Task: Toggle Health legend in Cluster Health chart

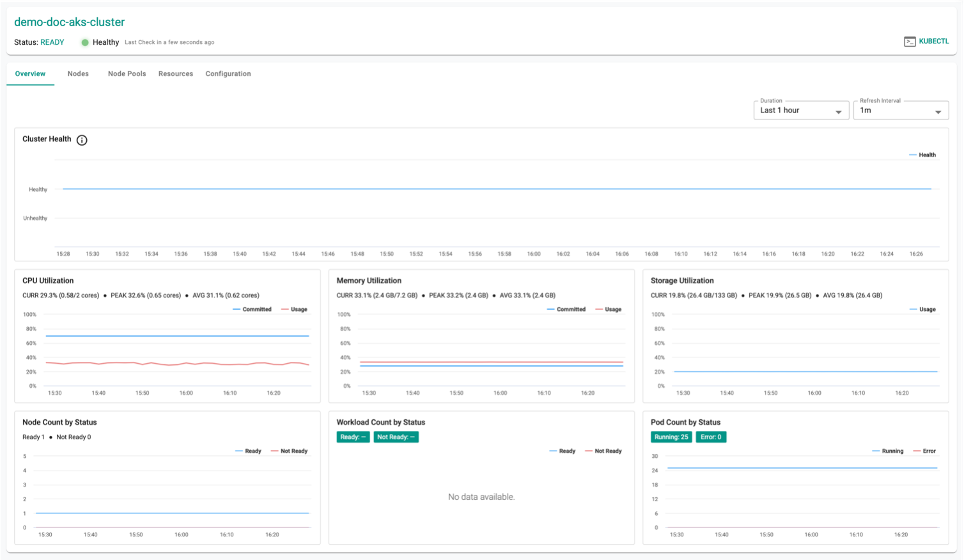Action: pyautogui.click(x=922, y=155)
